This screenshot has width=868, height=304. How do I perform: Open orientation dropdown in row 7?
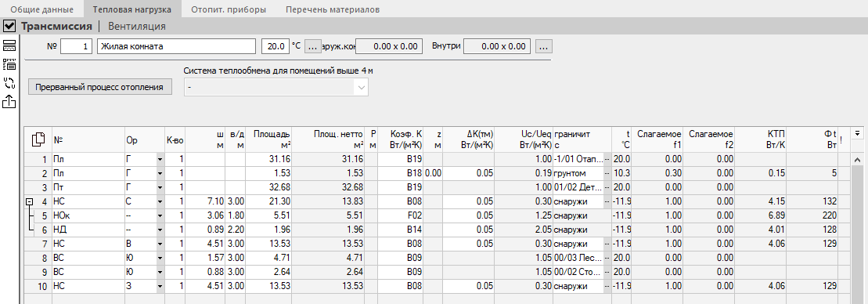(160, 245)
